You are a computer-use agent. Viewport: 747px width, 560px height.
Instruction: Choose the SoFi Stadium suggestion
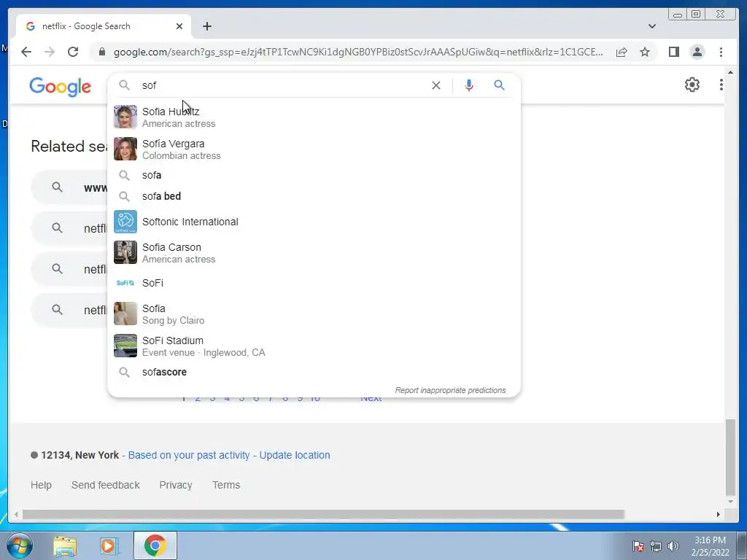coord(314,346)
